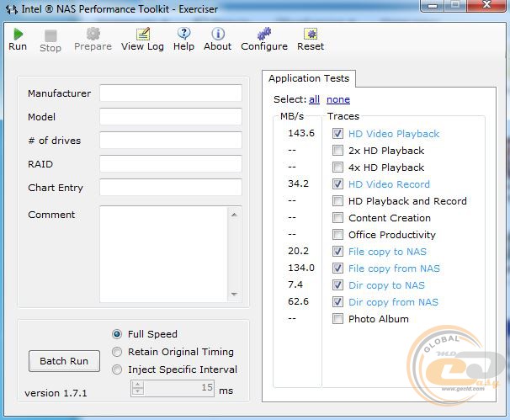This screenshot has width=510, height=420.
Task: Check the Content Creation test
Action: coord(337,218)
